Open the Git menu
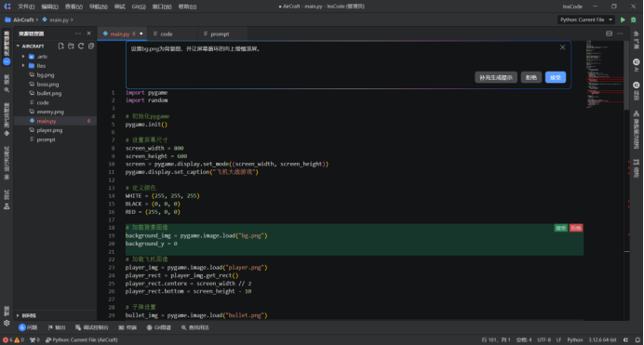 coord(139,7)
